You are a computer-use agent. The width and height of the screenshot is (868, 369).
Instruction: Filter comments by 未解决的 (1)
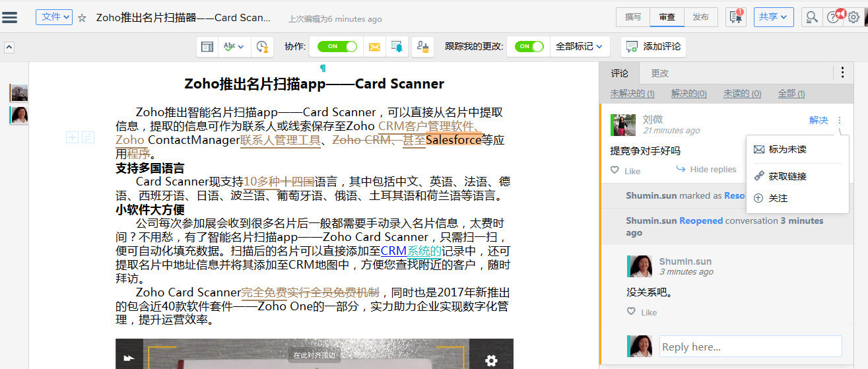pos(632,94)
